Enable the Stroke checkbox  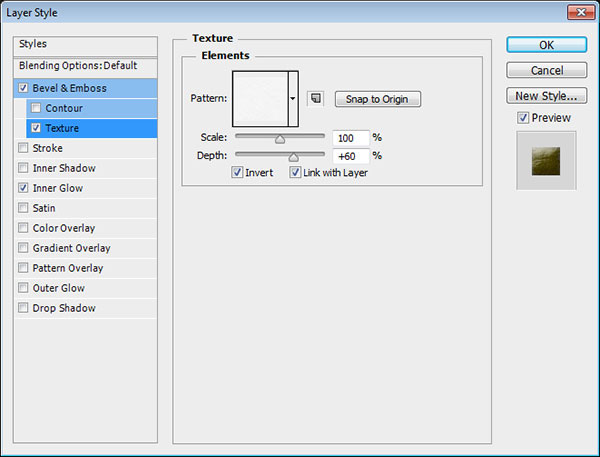(23, 148)
